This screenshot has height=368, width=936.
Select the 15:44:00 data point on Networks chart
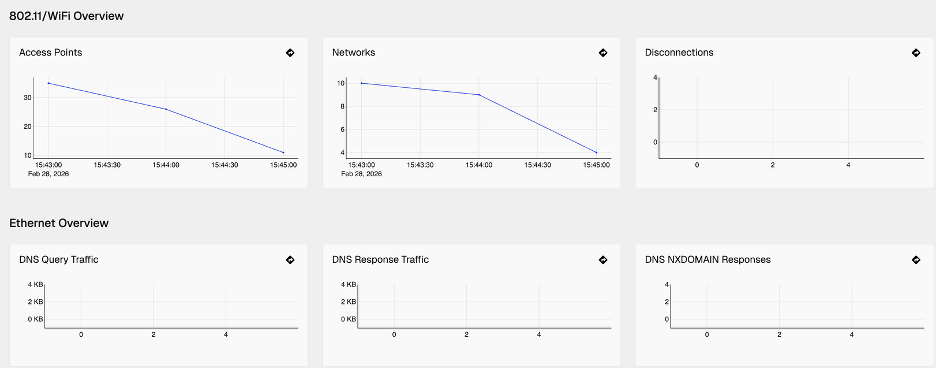pyautogui.click(x=479, y=94)
